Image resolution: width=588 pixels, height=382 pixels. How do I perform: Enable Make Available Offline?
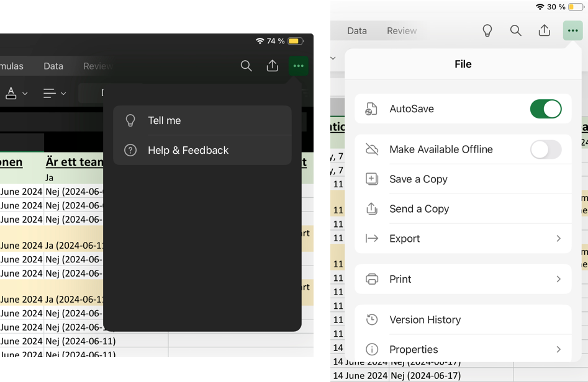[546, 149]
